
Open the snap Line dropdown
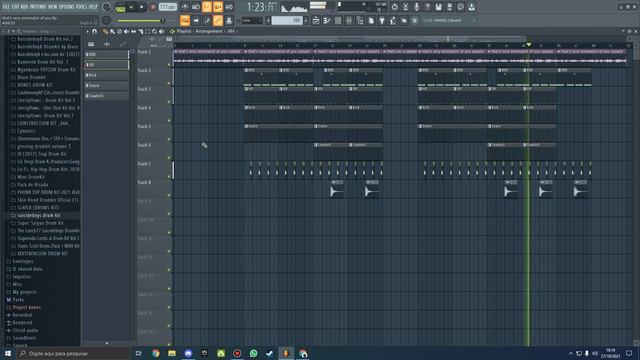[251, 20]
